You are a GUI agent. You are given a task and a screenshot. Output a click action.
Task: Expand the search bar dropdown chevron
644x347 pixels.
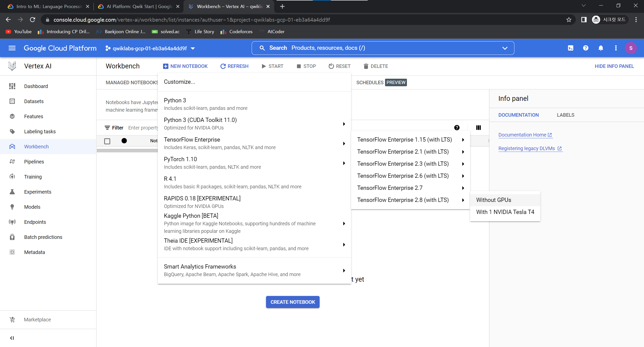click(x=505, y=48)
